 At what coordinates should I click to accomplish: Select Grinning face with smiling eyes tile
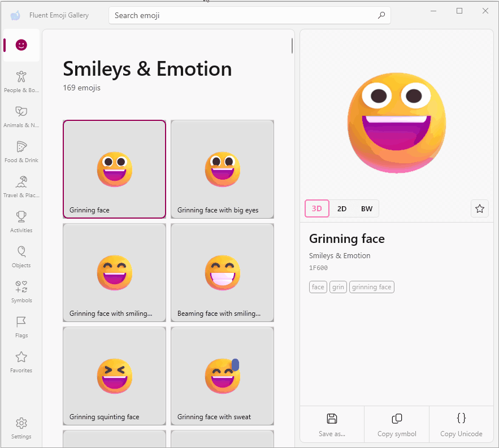[x=114, y=273]
